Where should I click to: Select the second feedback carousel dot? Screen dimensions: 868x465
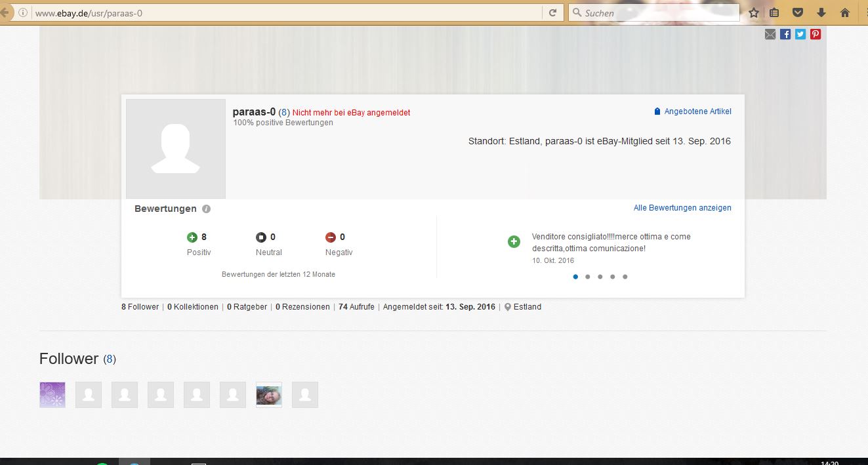point(587,277)
